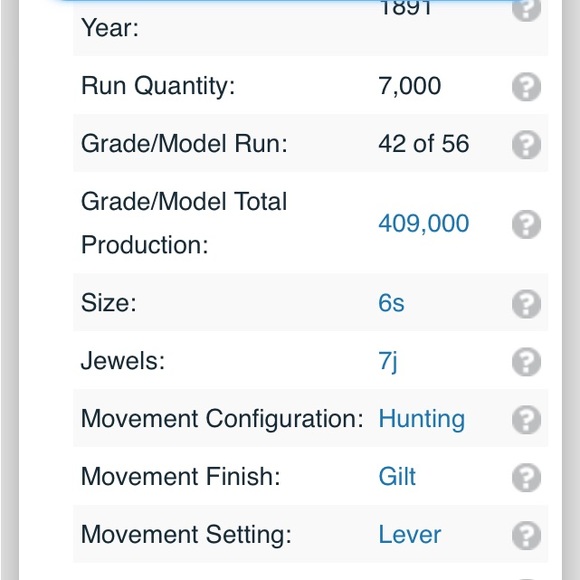
Task: Click the 42 of 56 run value
Action: point(424,144)
